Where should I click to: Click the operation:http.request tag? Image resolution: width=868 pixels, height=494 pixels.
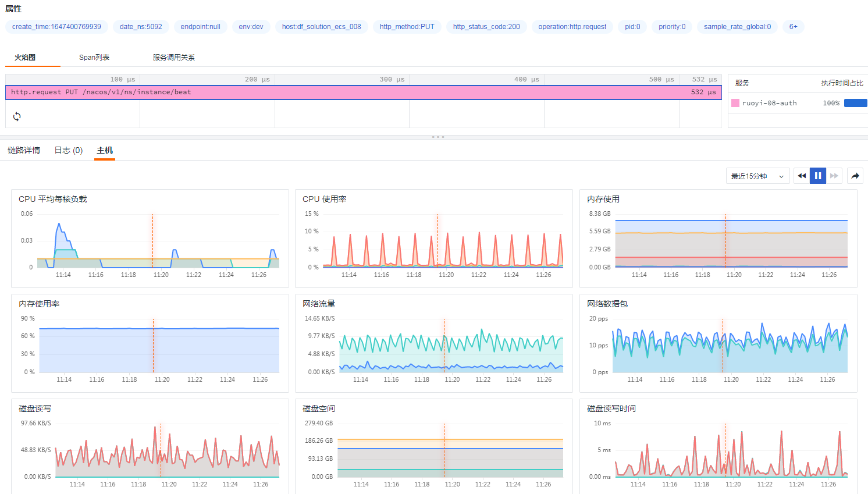pyautogui.click(x=572, y=26)
